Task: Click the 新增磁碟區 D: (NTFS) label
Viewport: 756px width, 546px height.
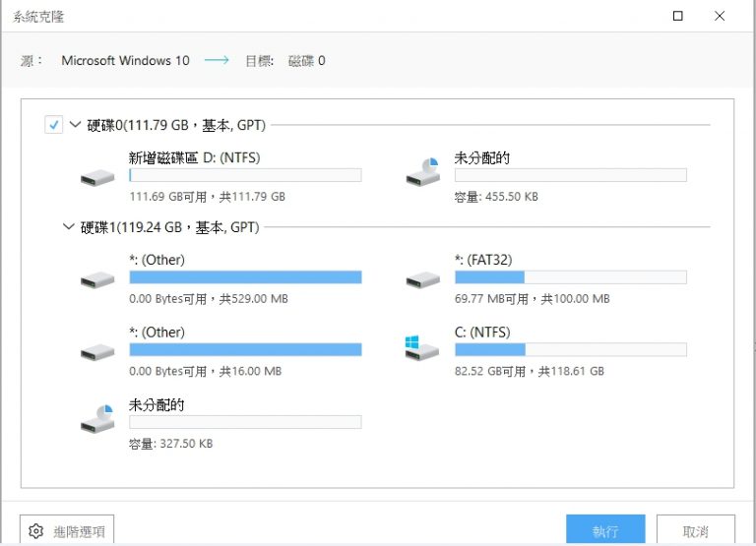Action: pyautogui.click(x=194, y=157)
